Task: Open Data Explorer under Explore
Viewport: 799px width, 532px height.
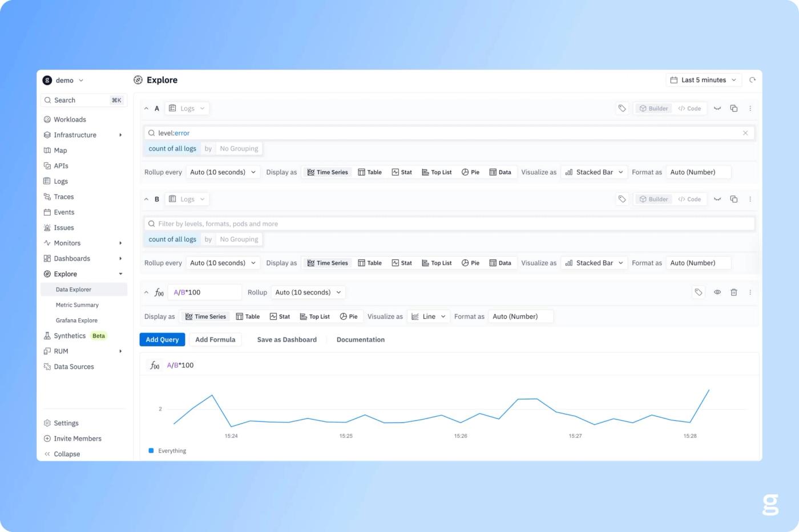Action: [83, 290]
